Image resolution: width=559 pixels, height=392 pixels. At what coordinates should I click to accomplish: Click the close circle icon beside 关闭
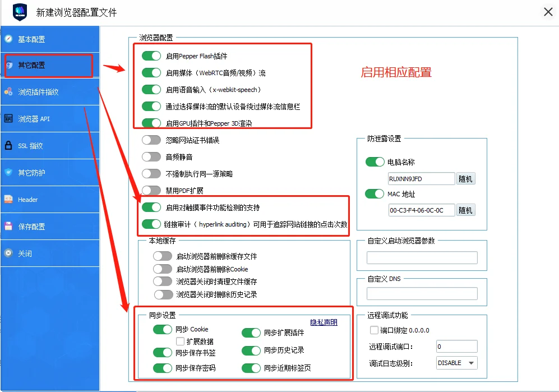pyautogui.click(x=8, y=253)
